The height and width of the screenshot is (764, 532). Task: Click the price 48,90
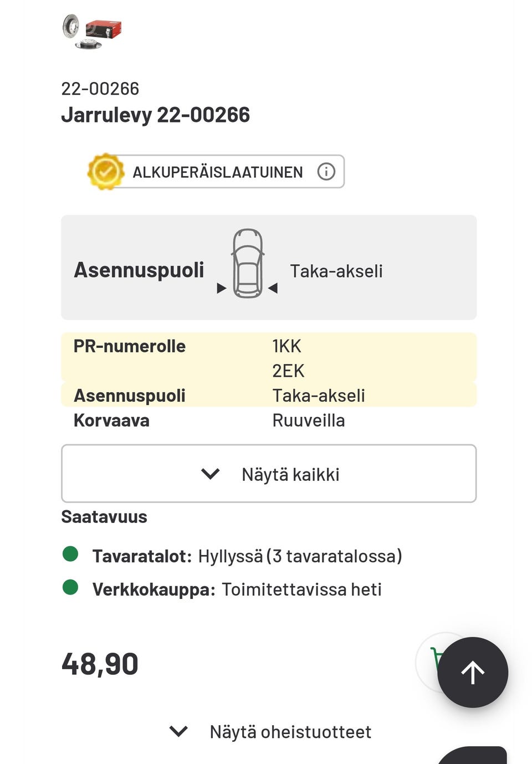100,663
